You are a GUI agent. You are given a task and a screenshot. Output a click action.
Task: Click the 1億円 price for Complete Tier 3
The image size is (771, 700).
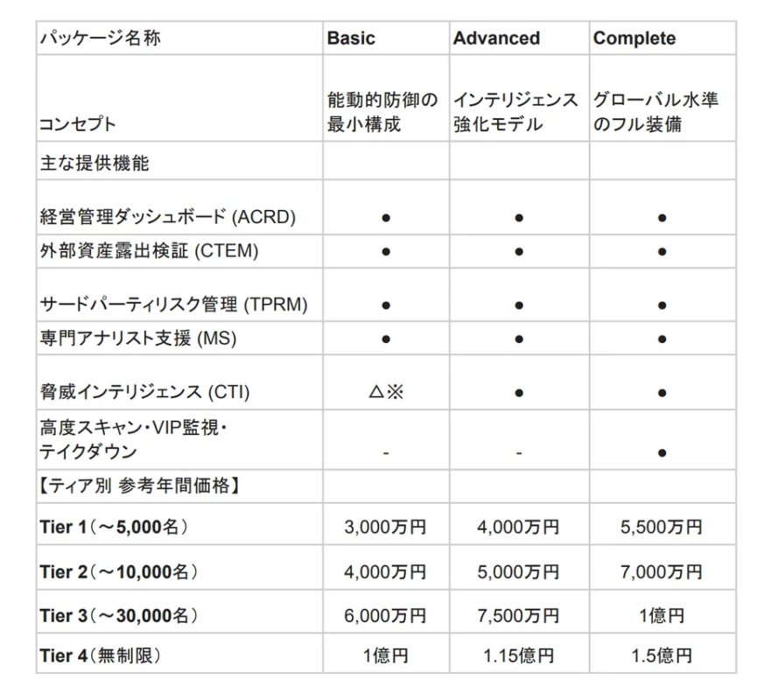pyautogui.click(x=662, y=614)
